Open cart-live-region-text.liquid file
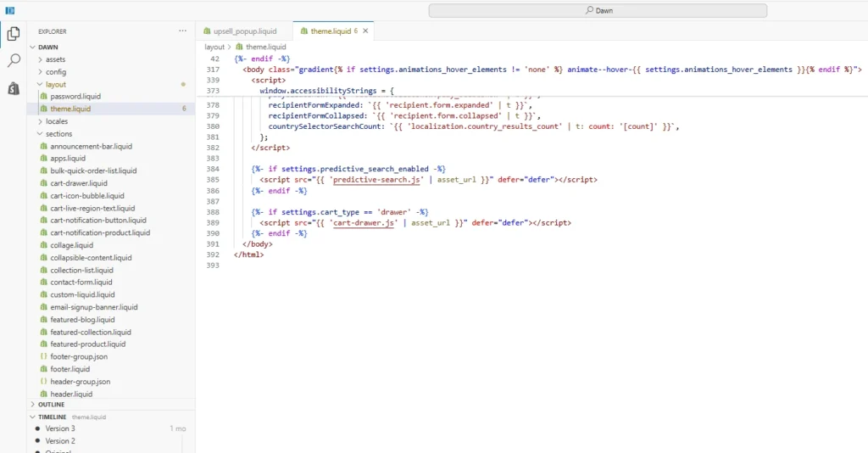Screen dimensions: 868x453 point(92,208)
